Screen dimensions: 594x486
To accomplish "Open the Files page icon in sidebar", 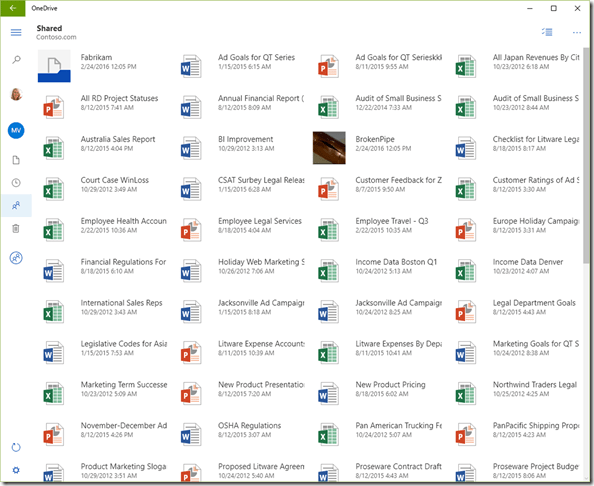I will pyautogui.click(x=16, y=160).
